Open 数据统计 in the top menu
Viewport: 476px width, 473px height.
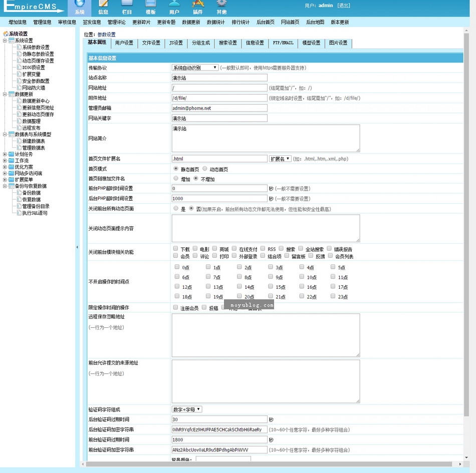[216, 22]
